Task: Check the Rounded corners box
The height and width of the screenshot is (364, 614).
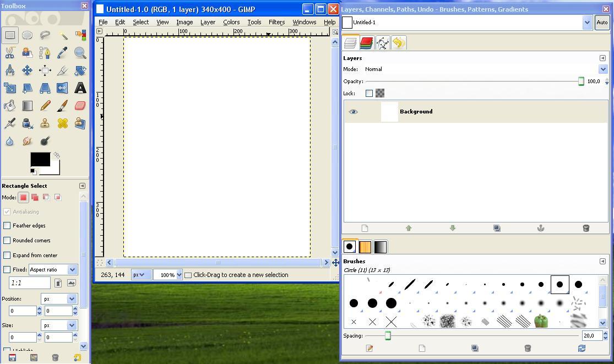Action: tap(7, 240)
